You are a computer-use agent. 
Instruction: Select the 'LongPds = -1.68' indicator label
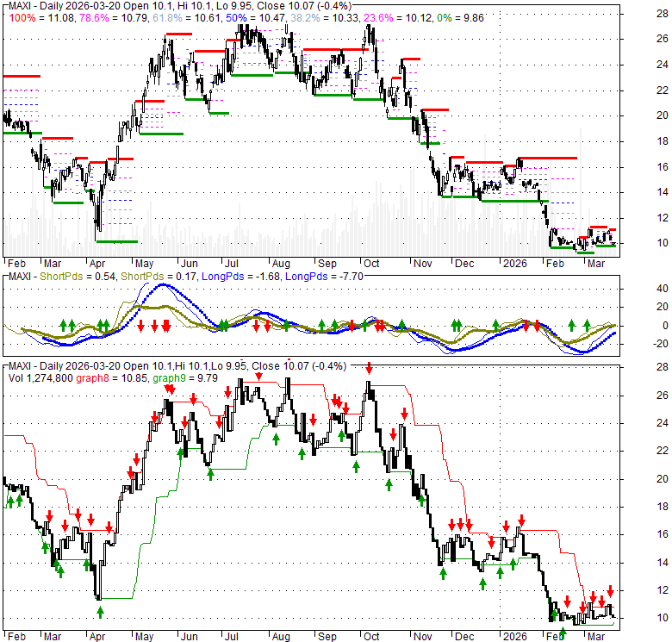241,277
